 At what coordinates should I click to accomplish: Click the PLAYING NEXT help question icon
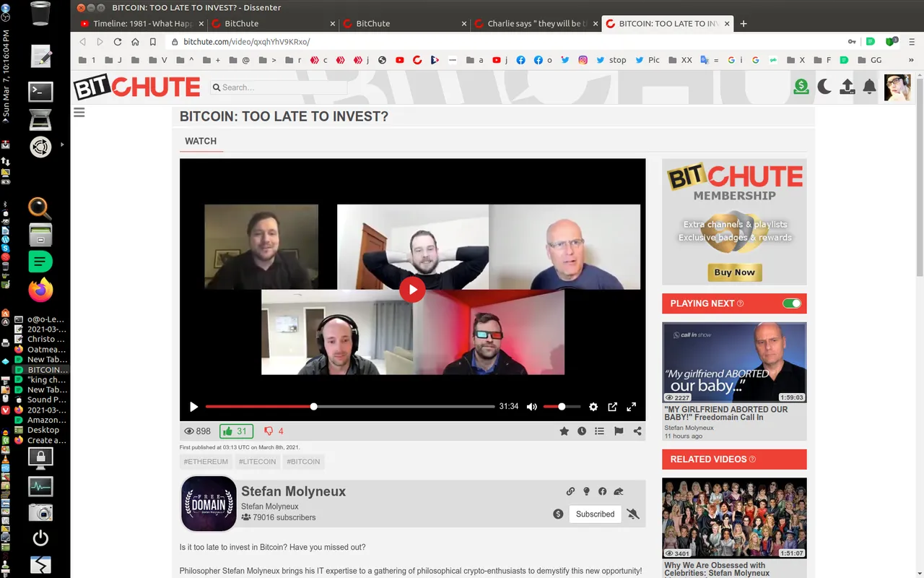point(740,303)
